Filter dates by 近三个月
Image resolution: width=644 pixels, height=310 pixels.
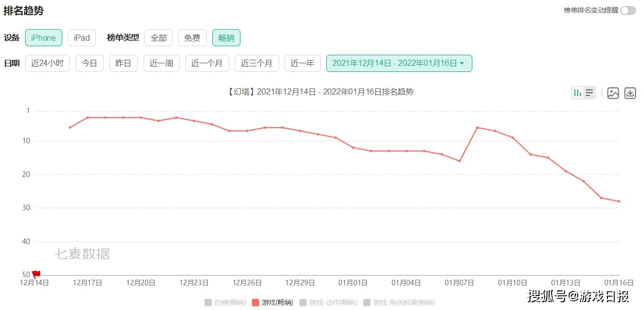pos(256,63)
